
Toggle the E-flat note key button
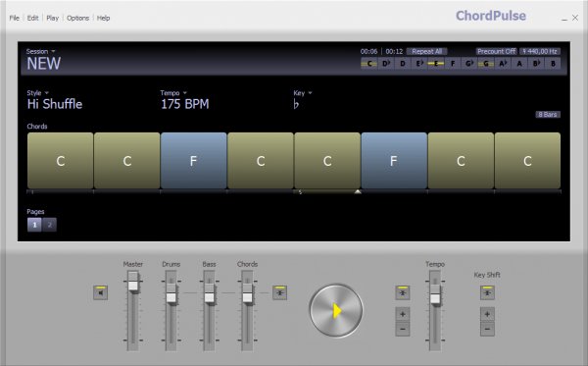419,64
